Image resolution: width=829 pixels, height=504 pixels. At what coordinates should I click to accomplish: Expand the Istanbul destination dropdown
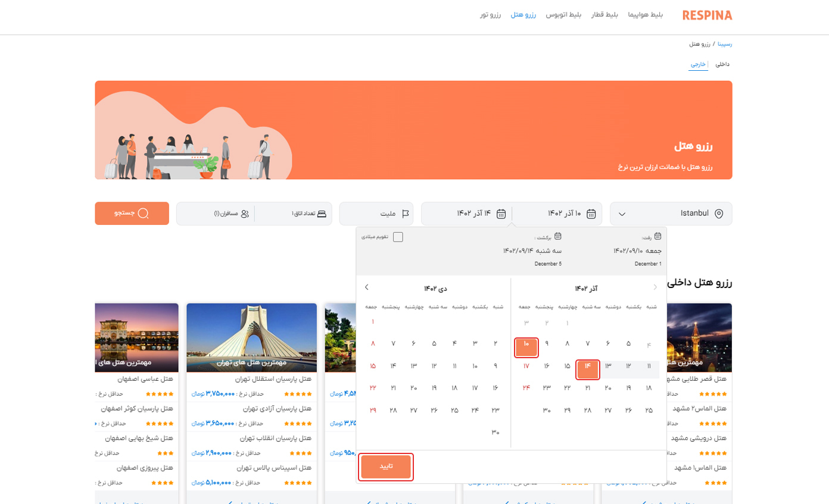[622, 214]
